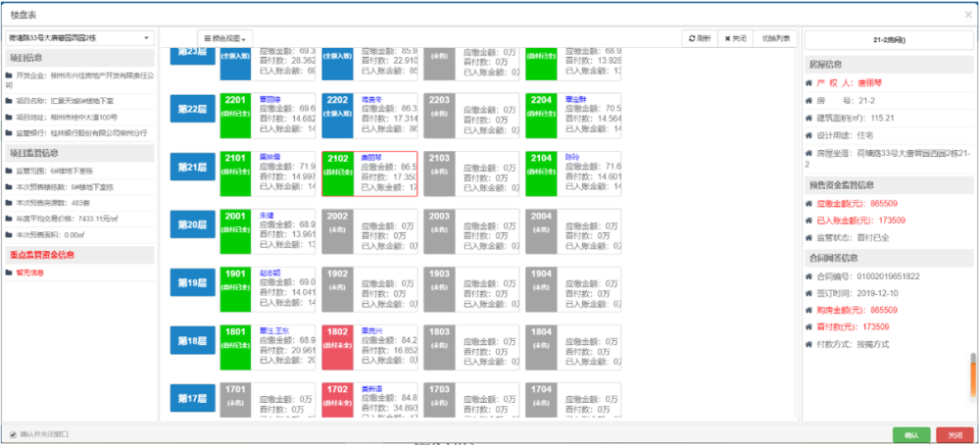
Task: Click the folder icon beside 监管范围
Action: tap(9, 171)
